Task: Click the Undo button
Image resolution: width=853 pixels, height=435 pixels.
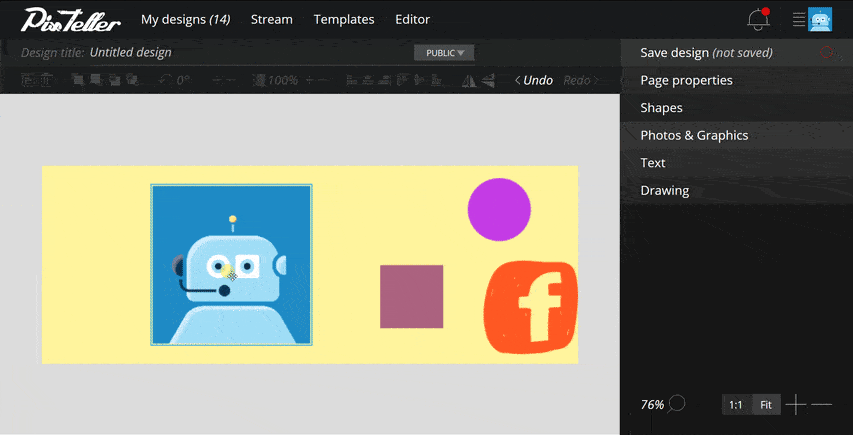Action: [x=534, y=80]
